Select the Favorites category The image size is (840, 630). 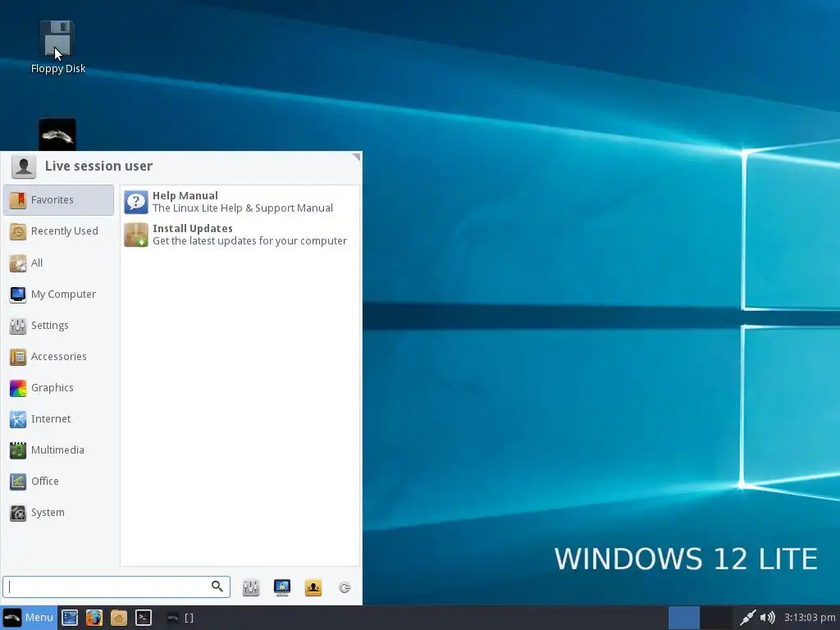tap(58, 200)
